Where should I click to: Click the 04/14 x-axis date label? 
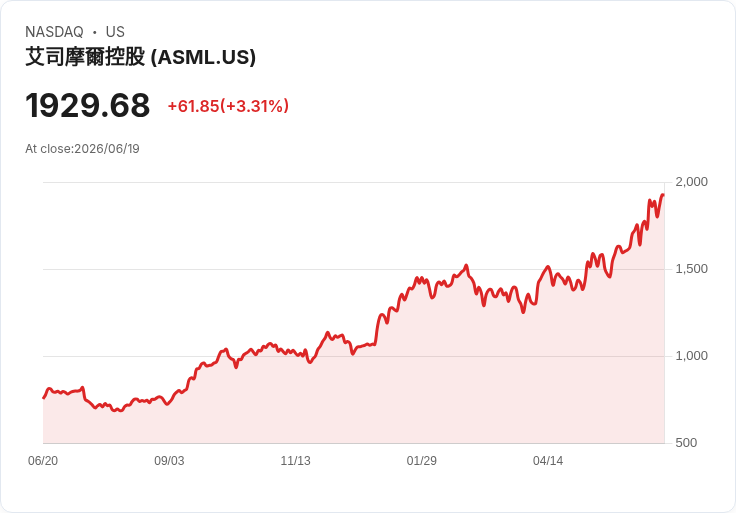click(x=548, y=460)
